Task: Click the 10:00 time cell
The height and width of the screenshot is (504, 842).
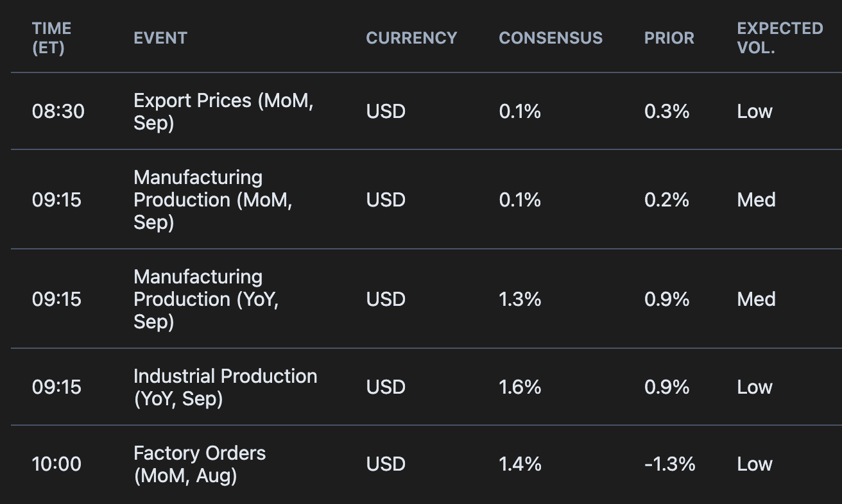Action: pyautogui.click(x=56, y=464)
